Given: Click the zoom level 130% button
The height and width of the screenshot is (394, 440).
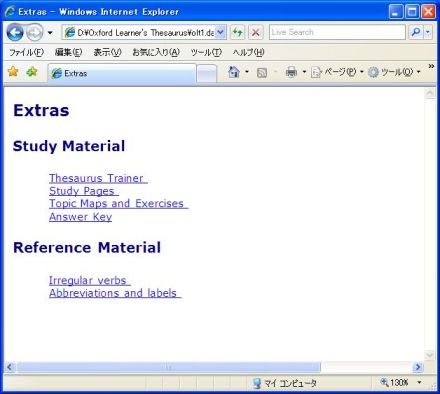Looking at the screenshot, I should (394, 383).
